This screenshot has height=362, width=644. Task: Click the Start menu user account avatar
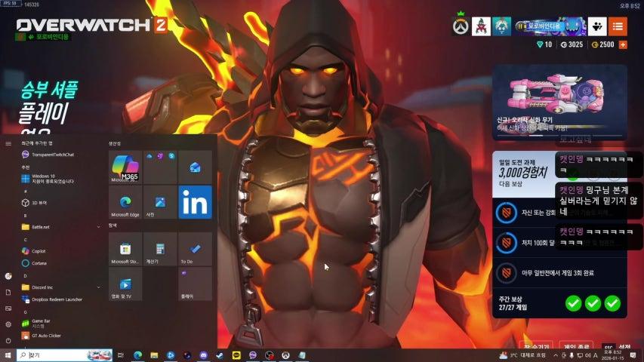(x=8, y=276)
